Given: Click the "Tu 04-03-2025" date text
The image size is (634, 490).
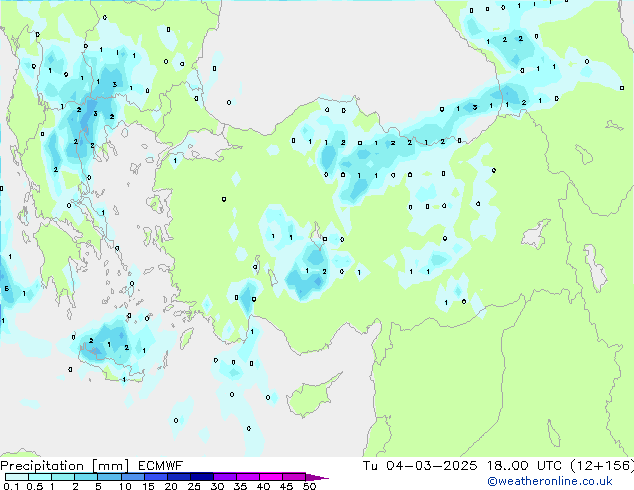Looking at the screenshot, I should pos(420,466).
